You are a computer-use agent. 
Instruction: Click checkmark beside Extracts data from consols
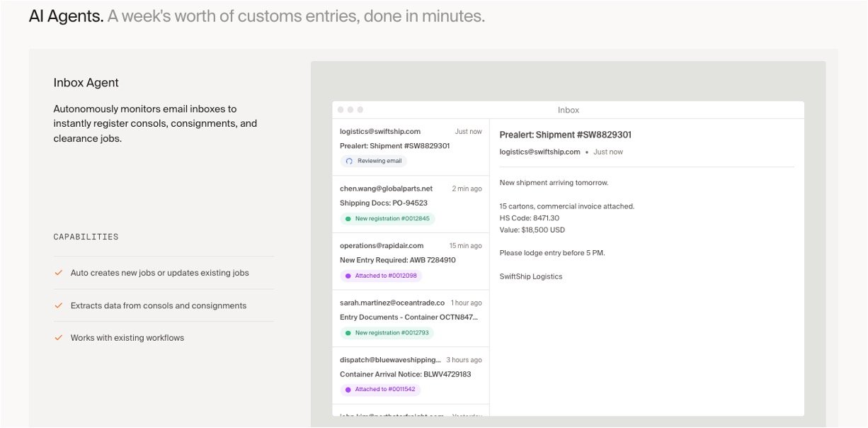pos(59,305)
